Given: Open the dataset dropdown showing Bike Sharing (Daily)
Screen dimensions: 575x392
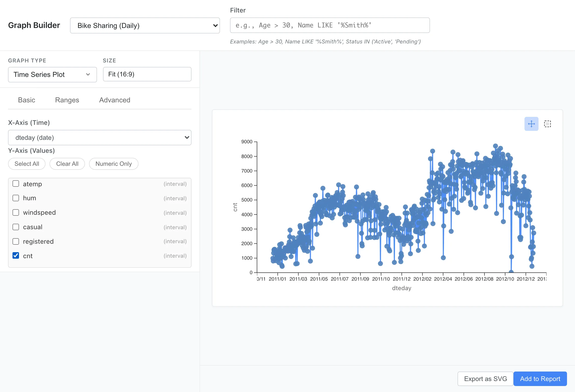Looking at the screenshot, I should tap(145, 25).
